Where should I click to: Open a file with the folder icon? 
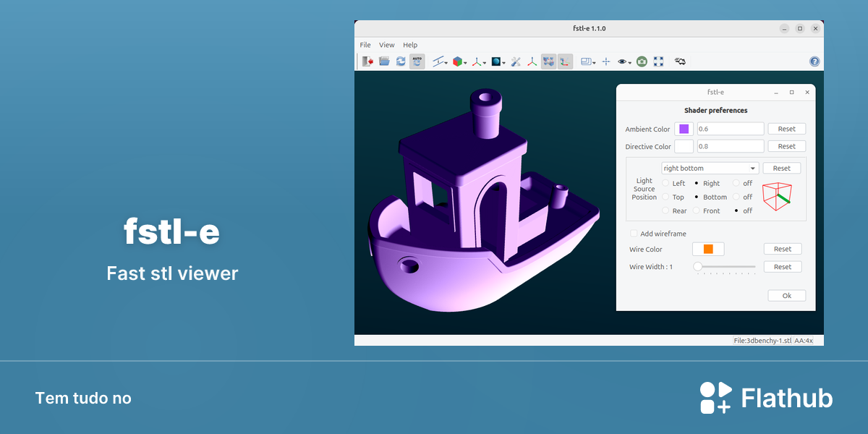[x=384, y=61]
